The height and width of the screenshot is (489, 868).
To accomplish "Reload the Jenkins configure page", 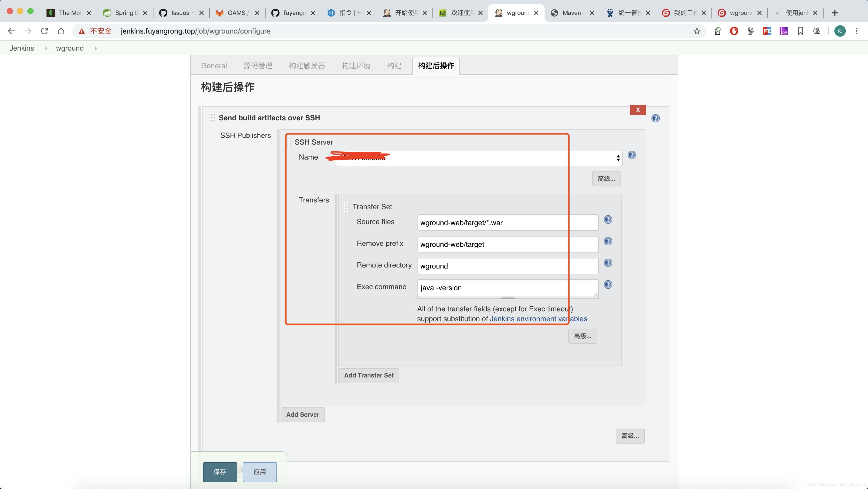I will tap(44, 31).
